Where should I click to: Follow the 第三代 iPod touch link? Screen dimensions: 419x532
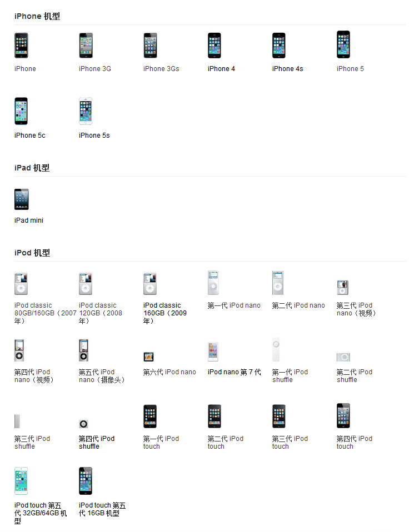coord(290,442)
